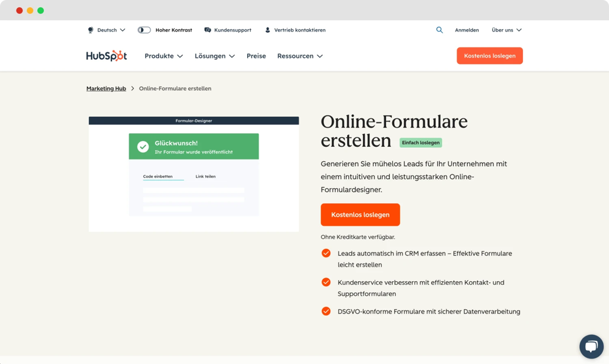Click the orange Kostenlos loslegen button
The height and width of the screenshot is (364, 609).
(x=360, y=214)
